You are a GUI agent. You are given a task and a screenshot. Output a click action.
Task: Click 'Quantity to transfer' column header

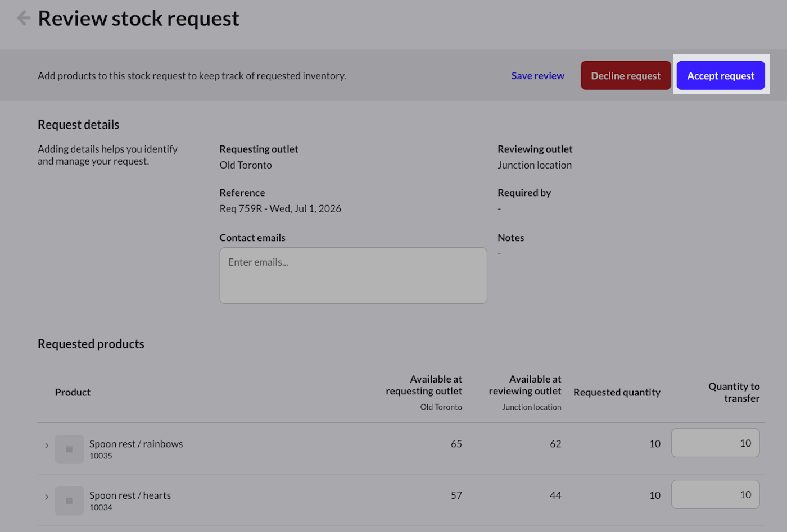734,392
